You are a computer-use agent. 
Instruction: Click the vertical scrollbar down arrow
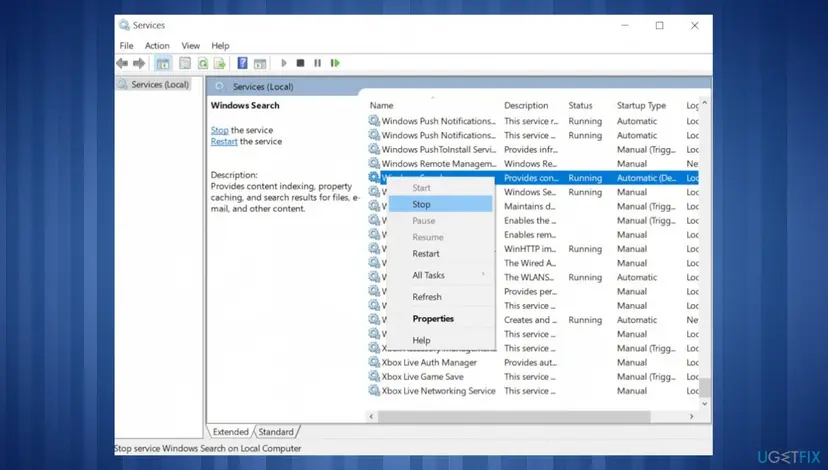pyautogui.click(x=704, y=404)
